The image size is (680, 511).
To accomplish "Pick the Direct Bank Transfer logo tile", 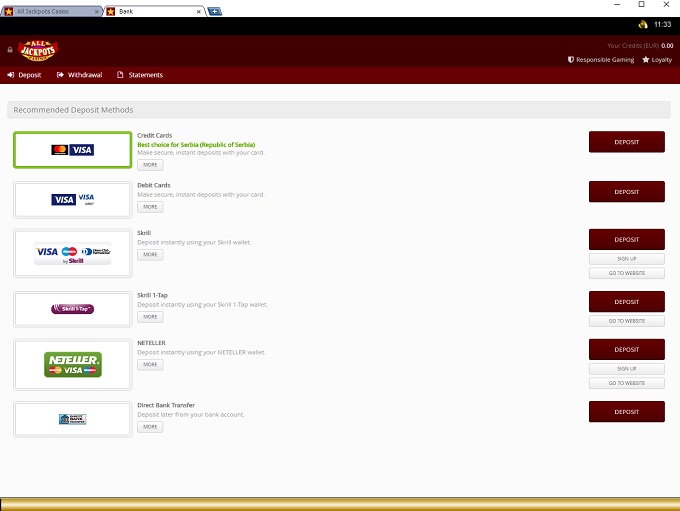I will 72,419.
